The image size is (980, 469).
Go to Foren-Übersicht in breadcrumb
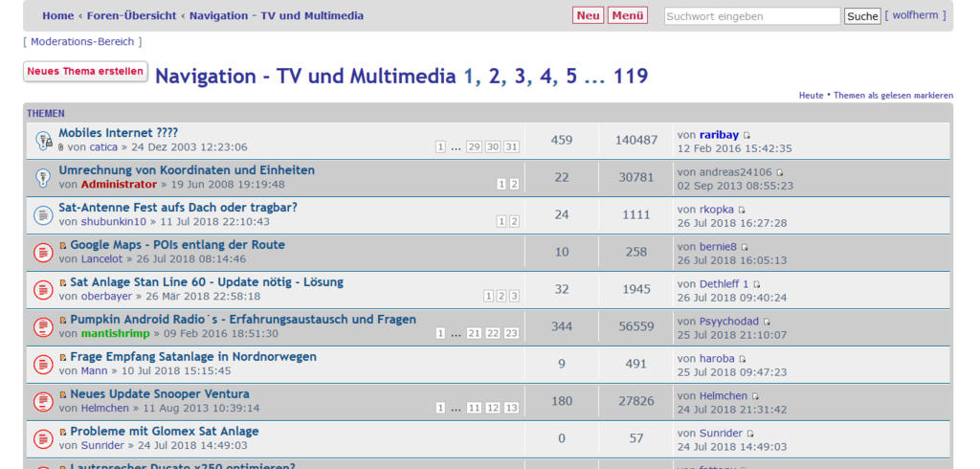point(133,15)
